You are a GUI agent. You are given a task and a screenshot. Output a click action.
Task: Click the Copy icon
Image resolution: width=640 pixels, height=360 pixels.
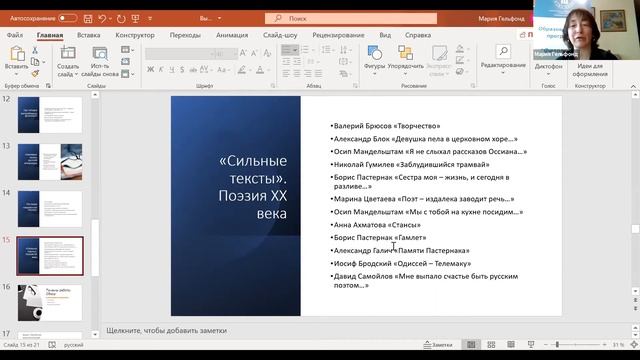click(35, 62)
